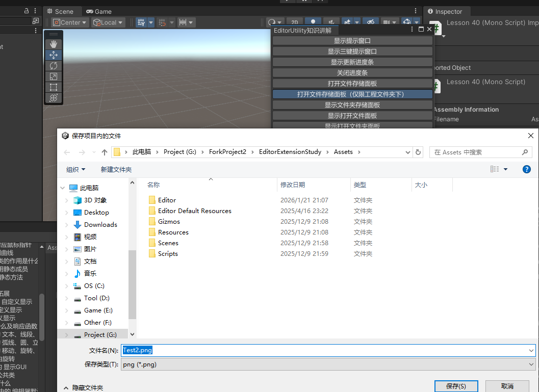This screenshot has height=392, width=539.
Task: Open the 组织 menu in dialog
Action: (x=76, y=169)
